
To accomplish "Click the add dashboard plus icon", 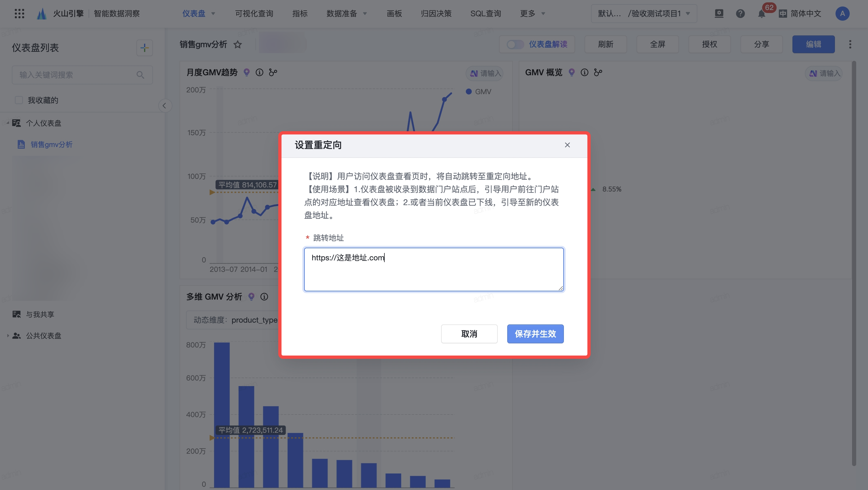I will (145, 48).
